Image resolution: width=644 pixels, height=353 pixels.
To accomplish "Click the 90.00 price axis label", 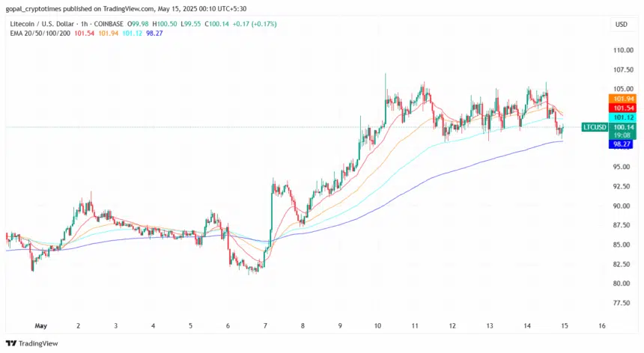I will pos(622,206).
